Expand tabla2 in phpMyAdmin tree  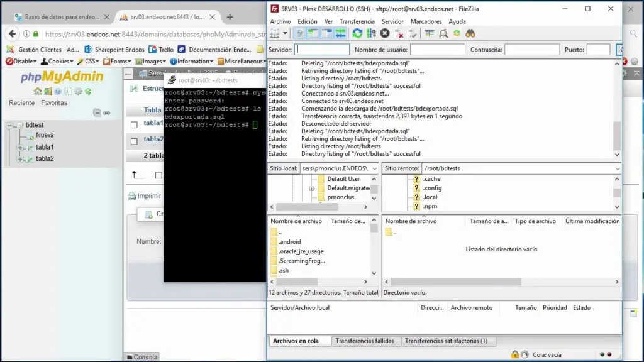point(19,159)
